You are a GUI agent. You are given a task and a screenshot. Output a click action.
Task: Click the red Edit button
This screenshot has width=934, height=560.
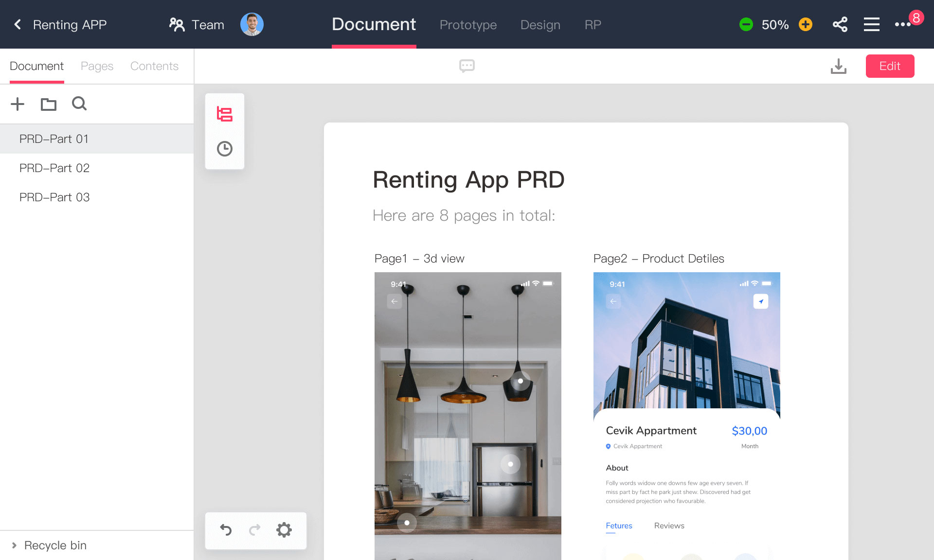pyautogui.click(x=890, y=66)
